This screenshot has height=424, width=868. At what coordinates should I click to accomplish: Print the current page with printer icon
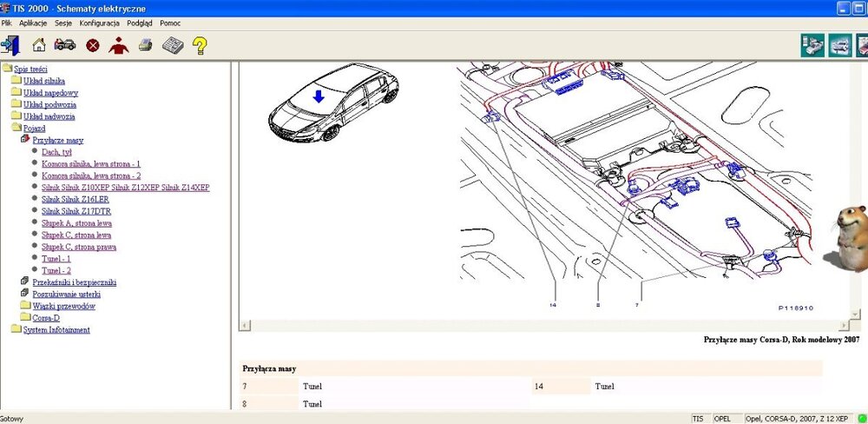pyautogui.click(x=145, y=45)
